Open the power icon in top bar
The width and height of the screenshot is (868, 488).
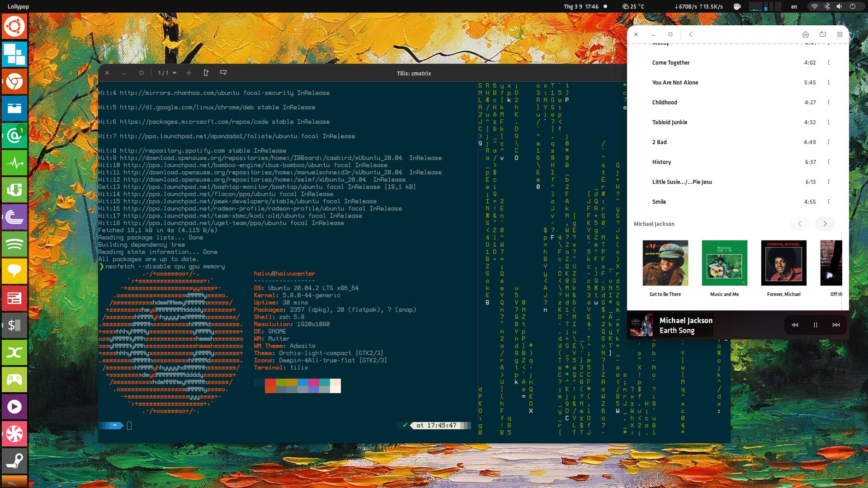pos(853,6)
